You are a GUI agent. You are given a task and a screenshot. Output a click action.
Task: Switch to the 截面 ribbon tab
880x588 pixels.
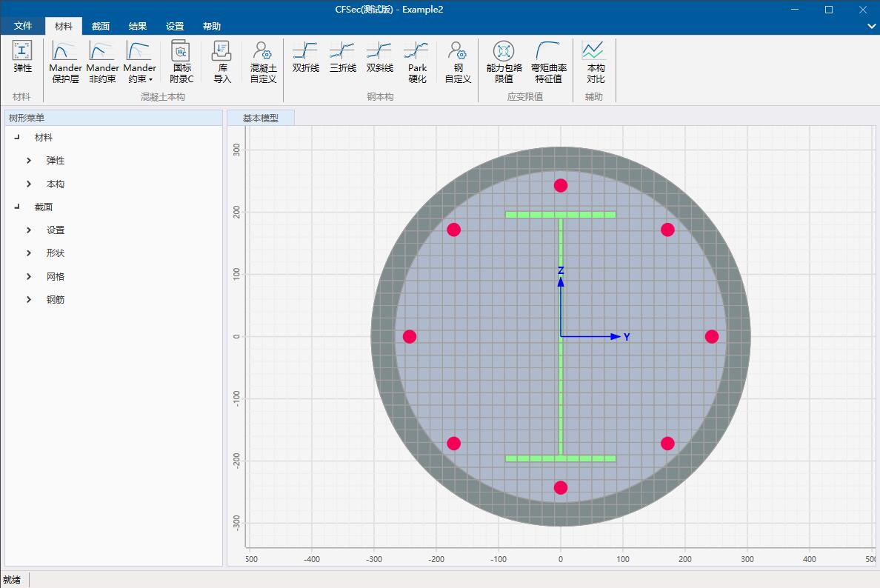[x=101, y=27]
